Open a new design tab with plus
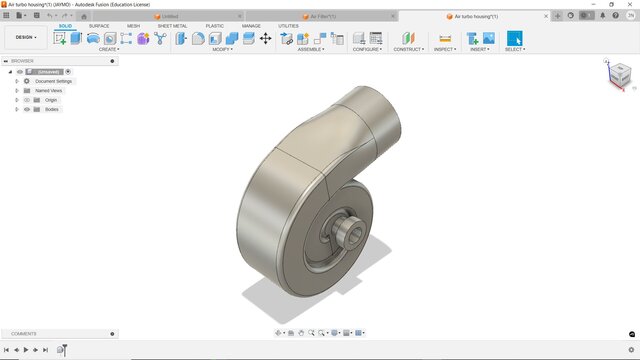 (558, 16)
